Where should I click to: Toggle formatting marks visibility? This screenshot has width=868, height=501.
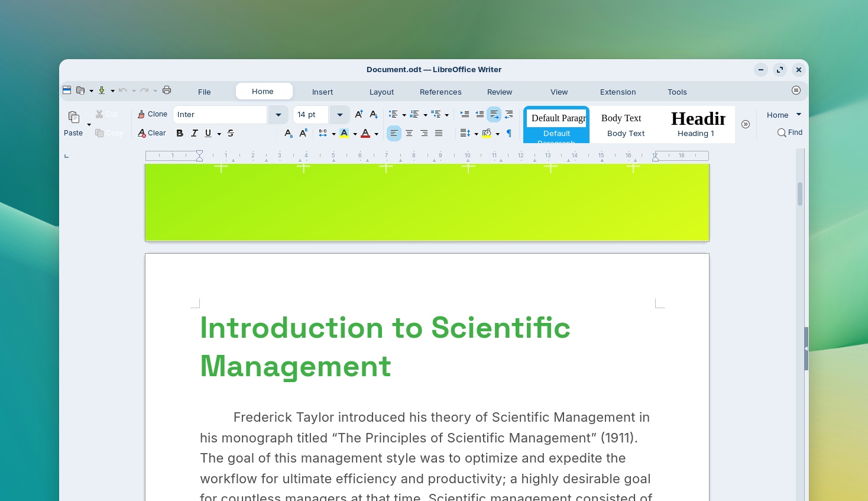[x=509, y=134]
